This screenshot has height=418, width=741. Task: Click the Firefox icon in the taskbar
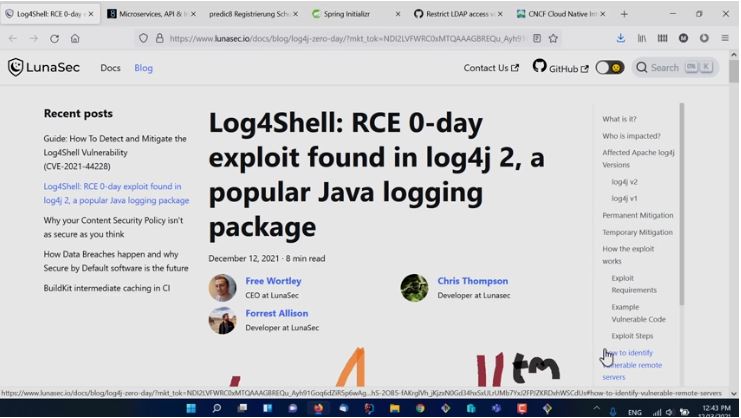tap(319, 408)
